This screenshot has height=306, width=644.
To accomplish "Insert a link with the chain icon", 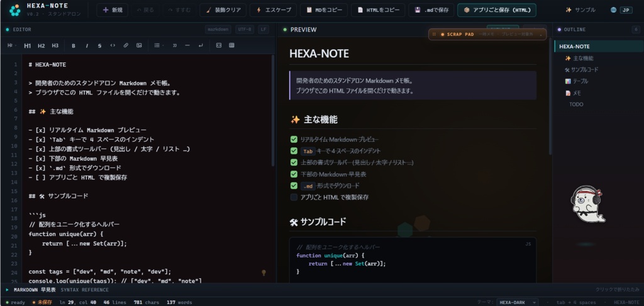I will point(126,45).
